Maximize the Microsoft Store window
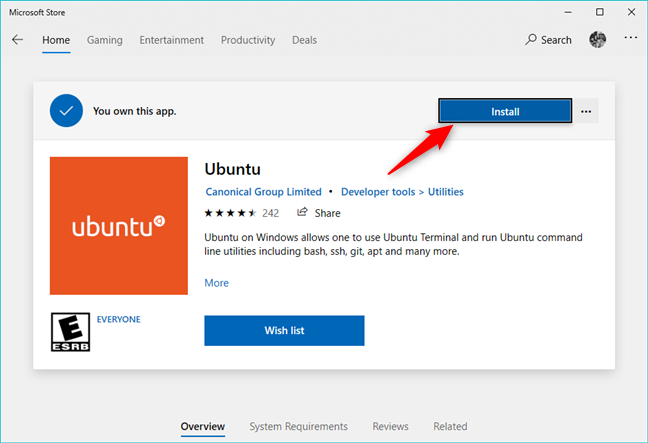Viewport: 648px width, 443px height. [600, 12]
